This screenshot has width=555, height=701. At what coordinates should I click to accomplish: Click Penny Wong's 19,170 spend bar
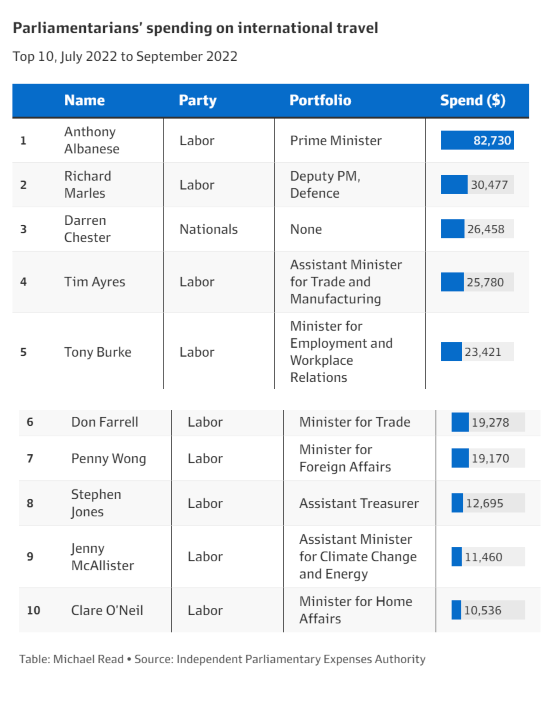coord(488,458)
